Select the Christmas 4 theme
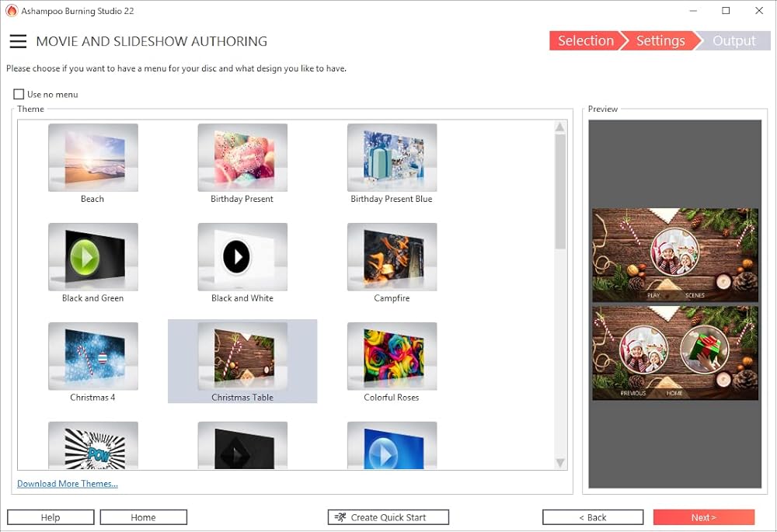This screenshot has width=777, height=532. (x=93, y=356)
